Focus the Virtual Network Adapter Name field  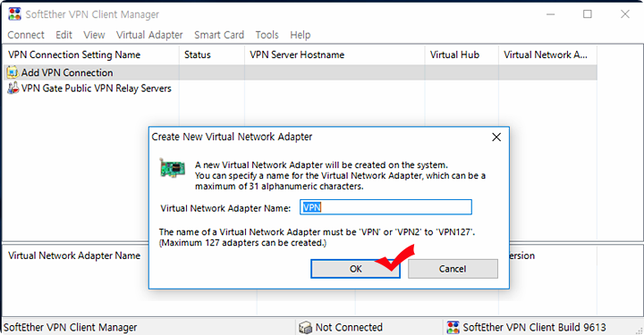[386, 207]
